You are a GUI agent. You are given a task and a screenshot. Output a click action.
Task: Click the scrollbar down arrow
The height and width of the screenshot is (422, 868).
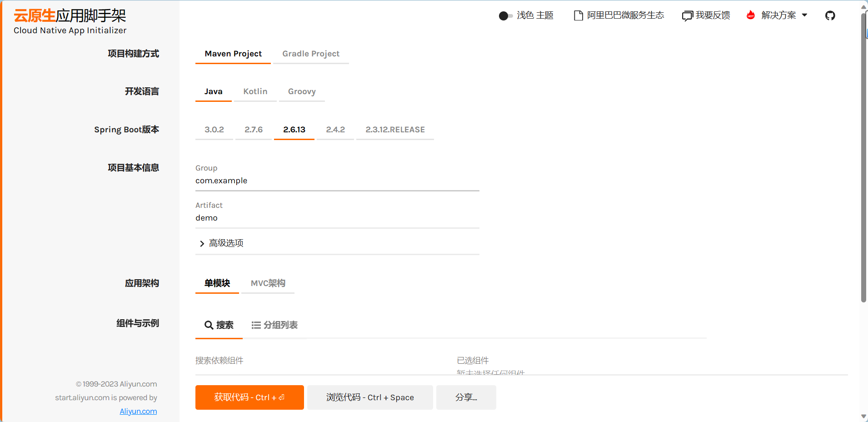(863, 417)
